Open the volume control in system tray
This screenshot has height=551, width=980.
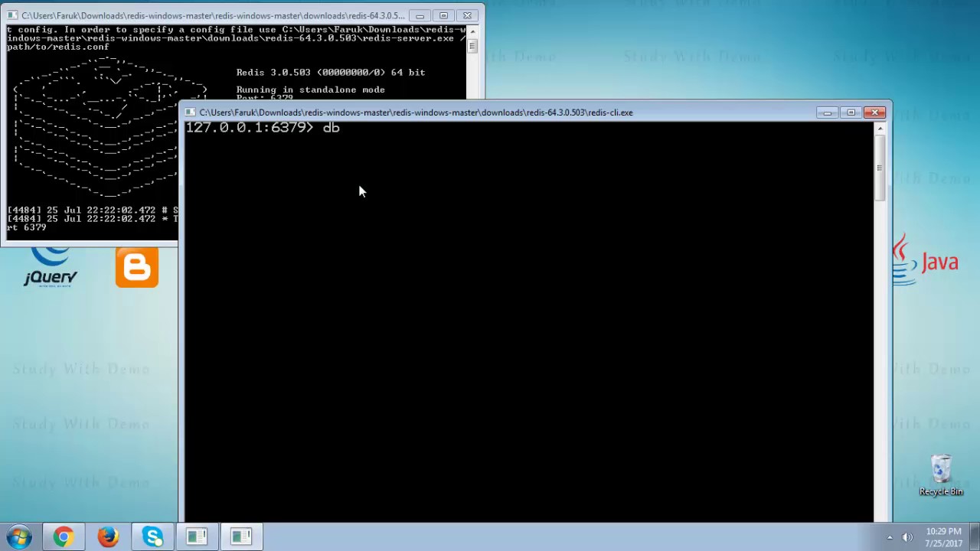click(x=908, y=537)
